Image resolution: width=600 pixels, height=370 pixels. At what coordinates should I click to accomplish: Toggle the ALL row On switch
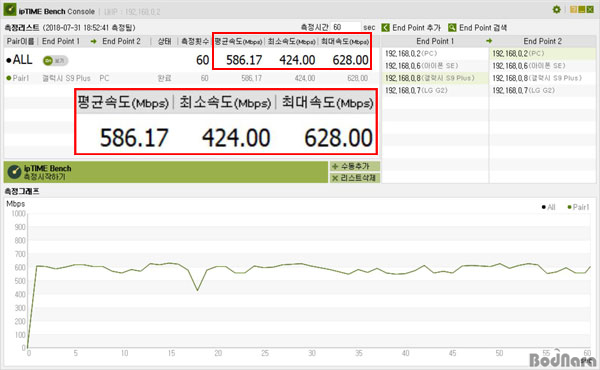click(x=55, y=60)
